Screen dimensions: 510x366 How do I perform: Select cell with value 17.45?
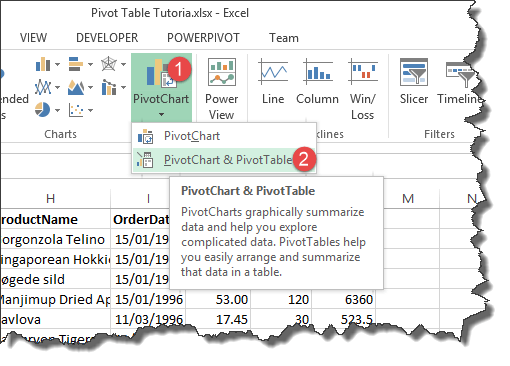coord(218,319)
